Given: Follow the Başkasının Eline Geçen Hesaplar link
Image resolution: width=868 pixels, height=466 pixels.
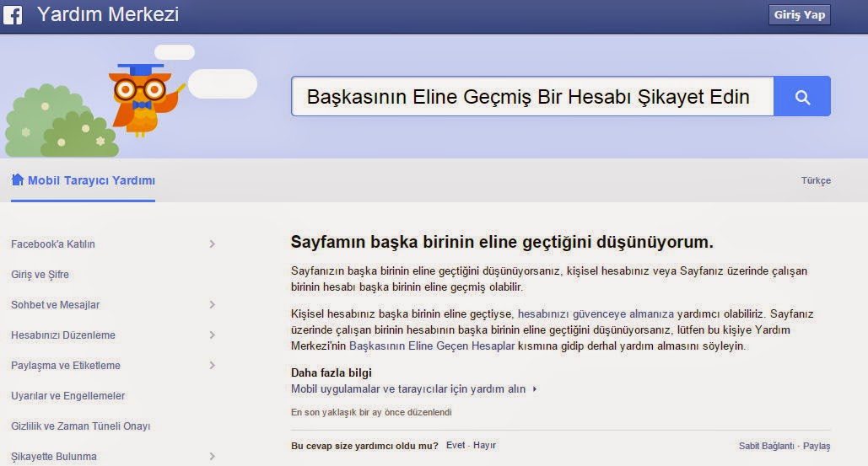Looking at the screenshot, I should (x=432, y=346).
